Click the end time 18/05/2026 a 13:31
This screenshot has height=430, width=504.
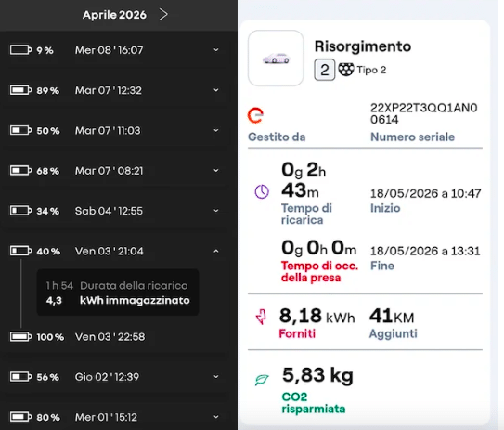tap(425, 251)
